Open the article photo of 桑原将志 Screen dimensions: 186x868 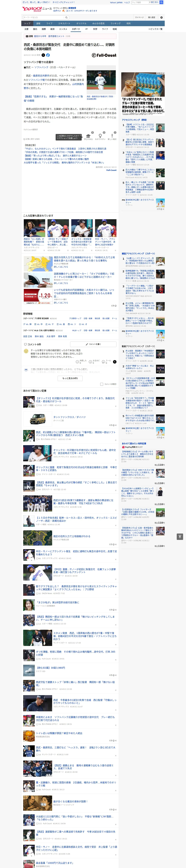101,80
